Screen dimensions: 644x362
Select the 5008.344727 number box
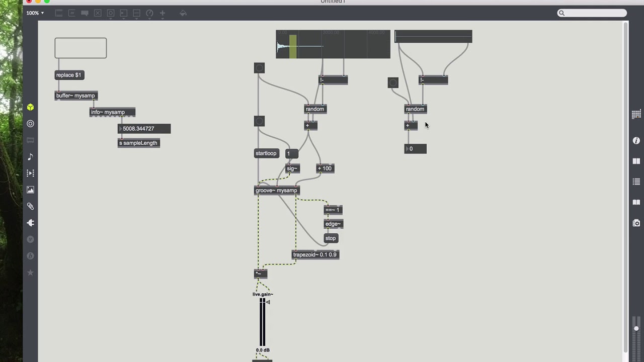tap(144, 129)
